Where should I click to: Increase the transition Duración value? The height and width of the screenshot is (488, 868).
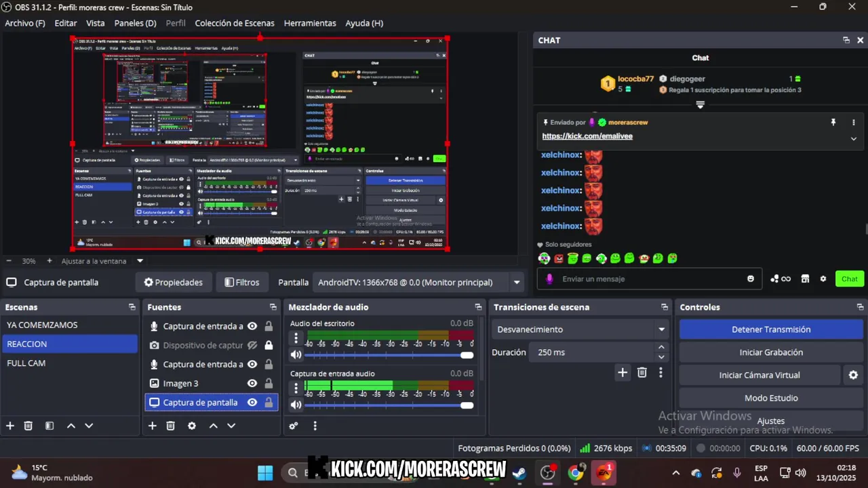click(661, 348)
